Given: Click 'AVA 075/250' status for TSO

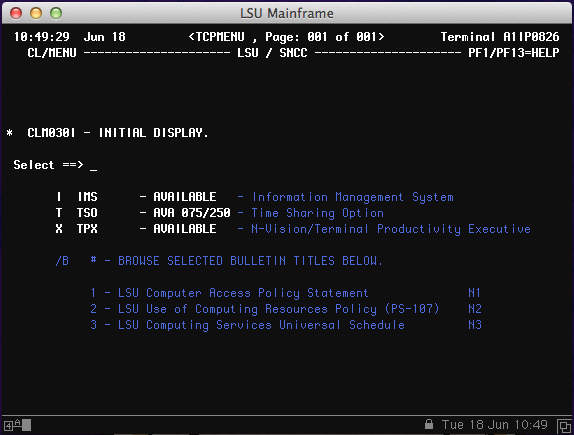Looking at the screenshot, I should (x=192, y=213).
